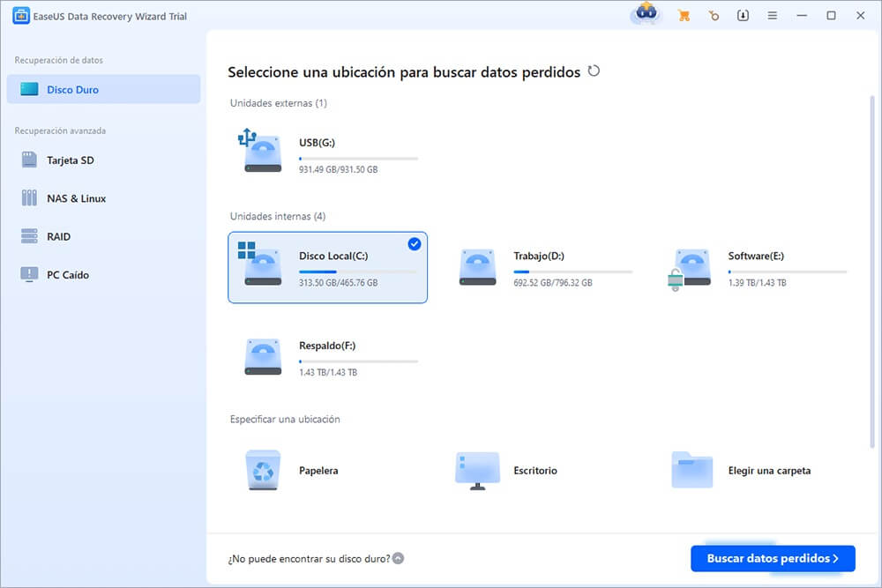The image size is (882, 588).
Task: Click the Disco Local(C:) Windows drive icon
Action: pyautogui.click(x=259, y=264)
